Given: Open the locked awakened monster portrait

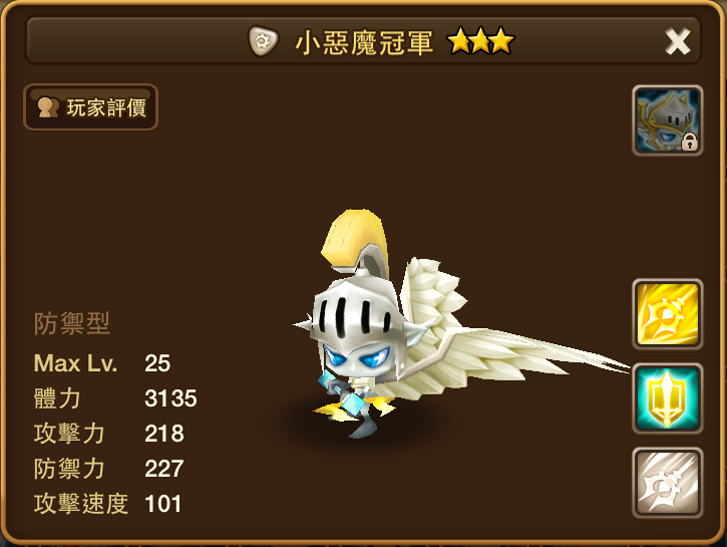Looking at the screenshot, I should coord(667,121).
